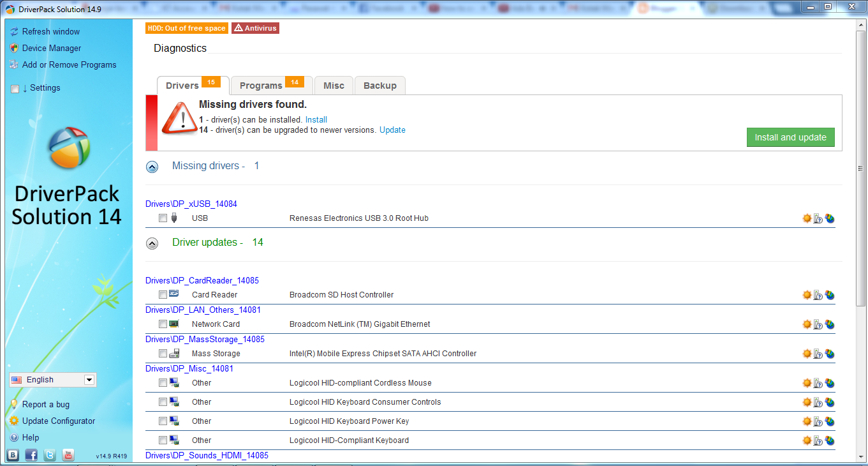
Task: Open the Drivers\DP_MassStorage_14085 pack link
Action: pos(205,339)
